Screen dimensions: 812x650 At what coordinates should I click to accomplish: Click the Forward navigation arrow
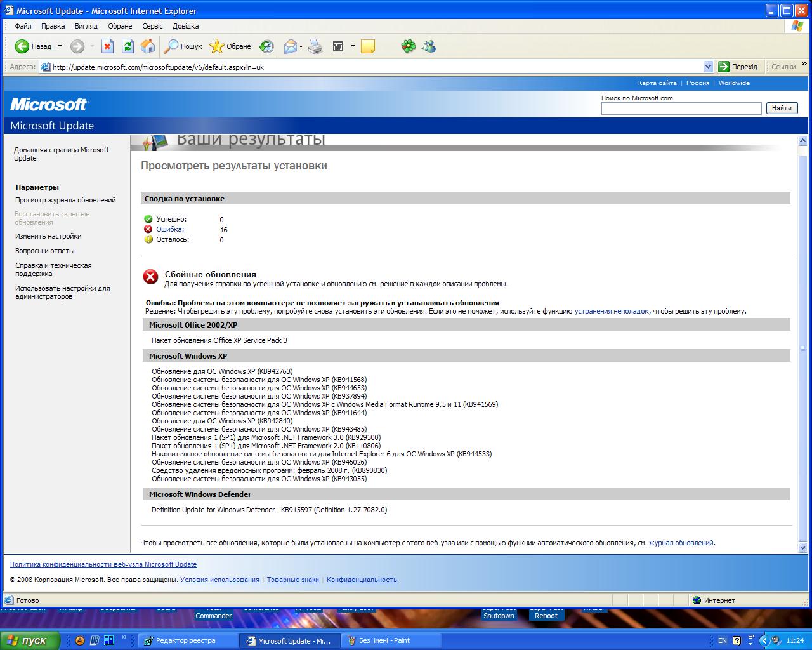77,46
